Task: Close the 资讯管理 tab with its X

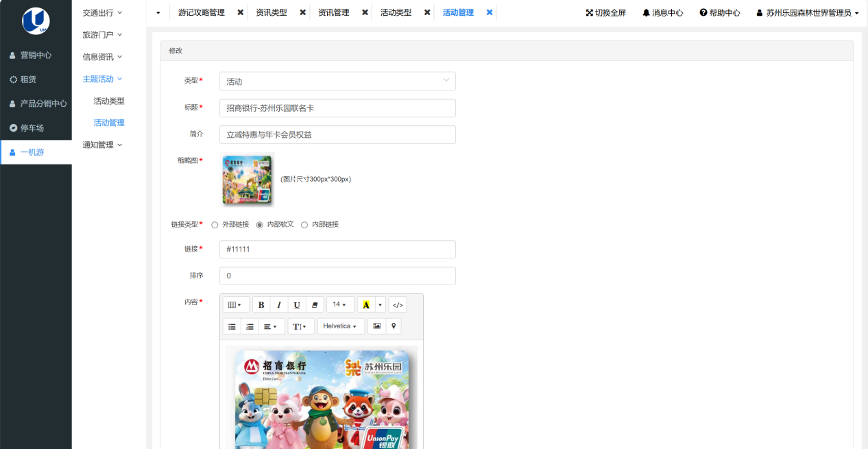Action: click(365, 12)
